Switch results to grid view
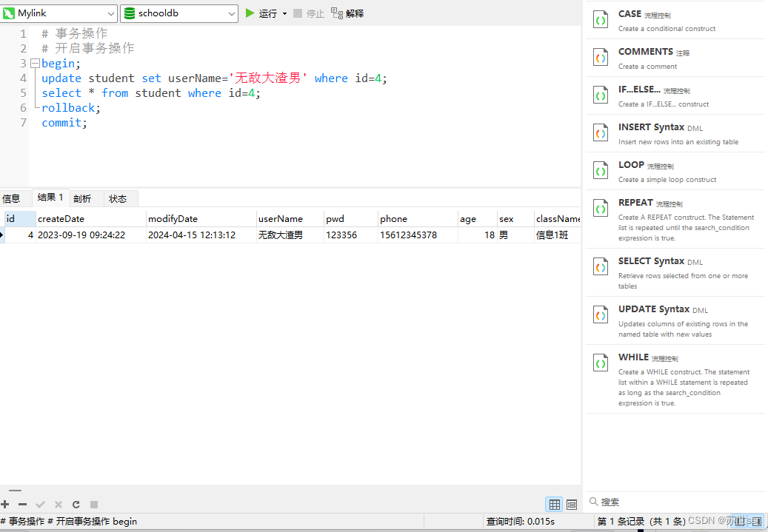 click(x=554, y=504)
